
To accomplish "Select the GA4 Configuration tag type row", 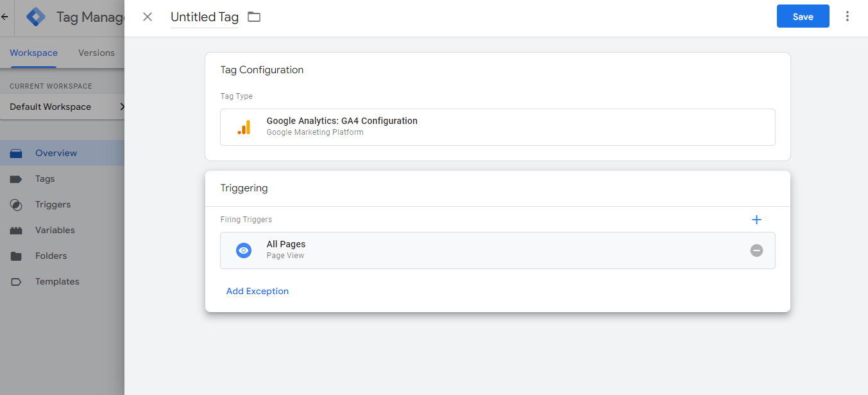I will click(497, 127).
